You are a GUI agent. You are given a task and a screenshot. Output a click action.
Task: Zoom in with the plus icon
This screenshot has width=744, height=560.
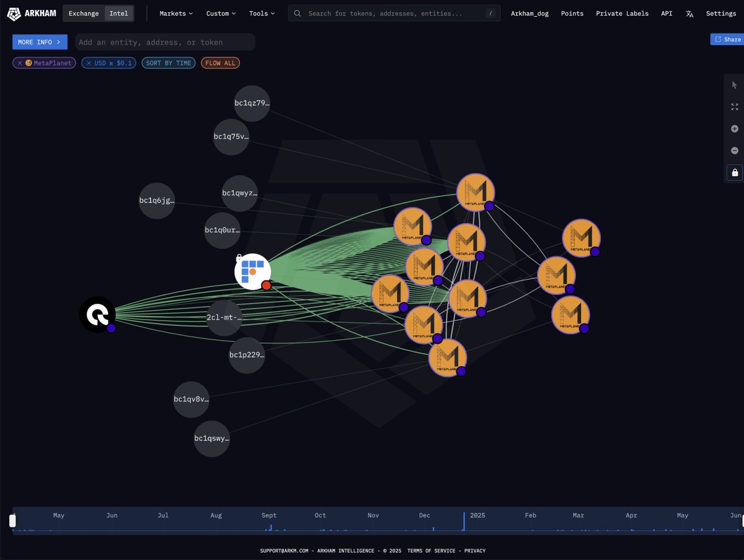click(735, 129)
